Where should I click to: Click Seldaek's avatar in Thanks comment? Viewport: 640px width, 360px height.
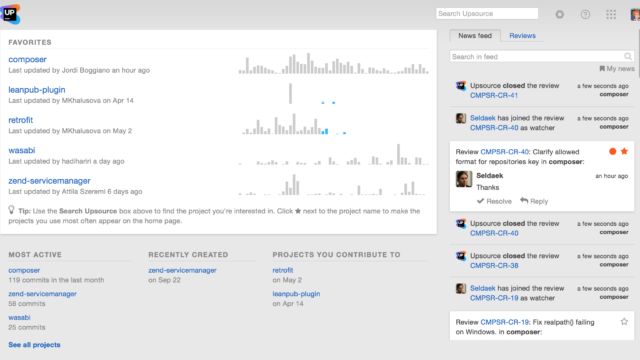point(464,179)
